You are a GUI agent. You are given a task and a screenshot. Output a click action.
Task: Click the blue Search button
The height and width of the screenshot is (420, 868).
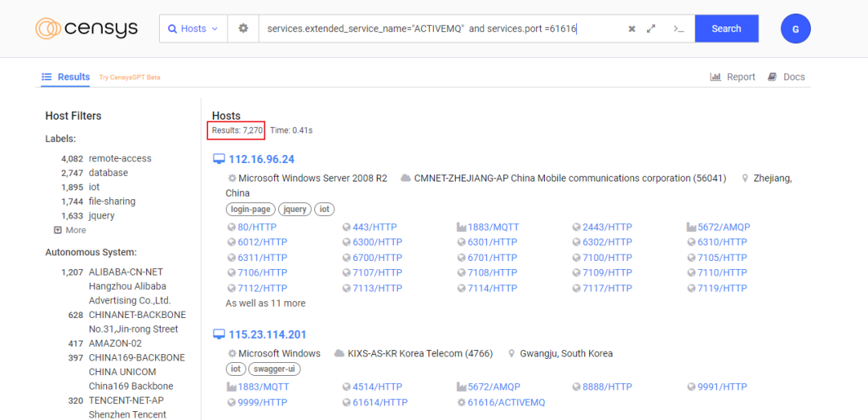[x=727, y=29]
